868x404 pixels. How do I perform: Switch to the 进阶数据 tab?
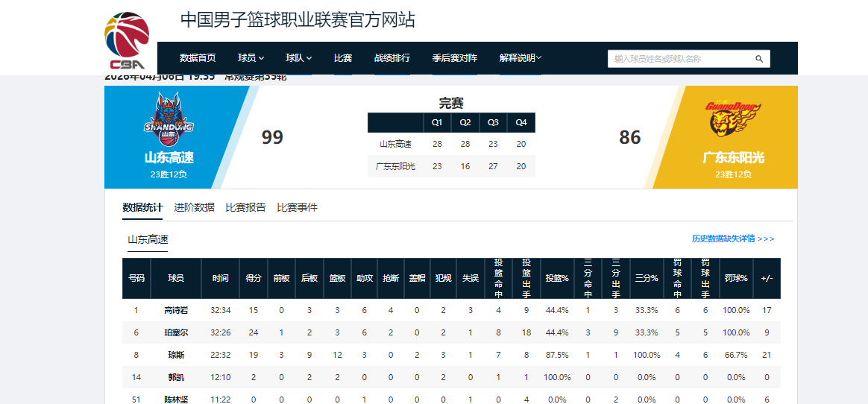[x=194, y=207]
